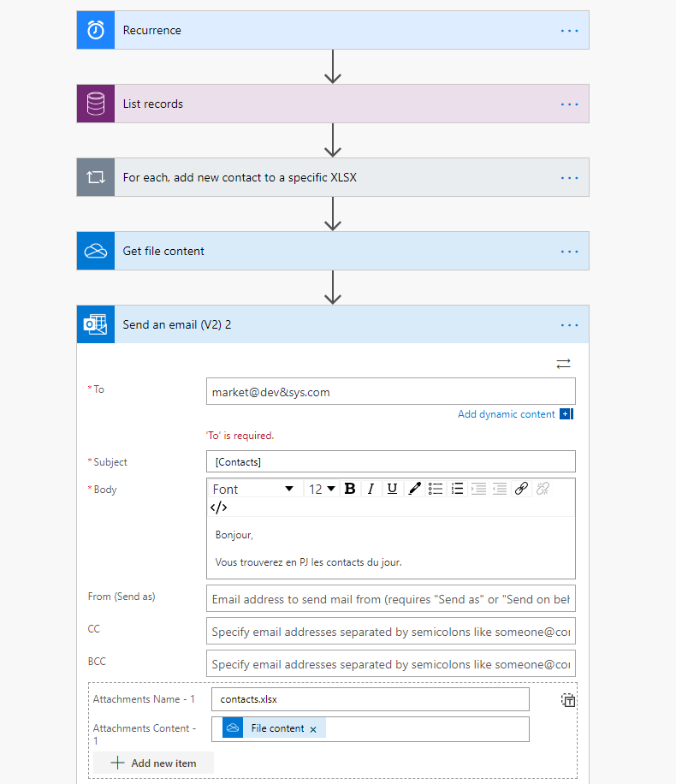Open the font color picker
The width and height of the screenshot is (676, 784).
click(414, 489)
